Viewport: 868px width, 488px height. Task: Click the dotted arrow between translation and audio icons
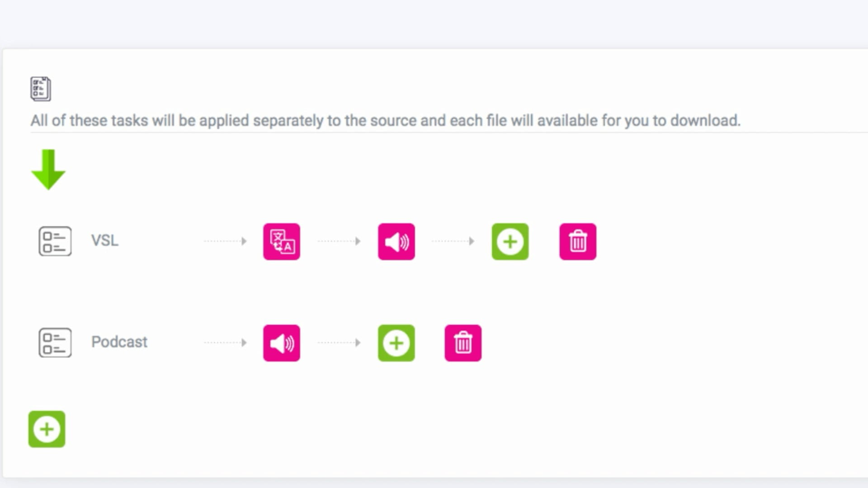[x=339, y=241]
